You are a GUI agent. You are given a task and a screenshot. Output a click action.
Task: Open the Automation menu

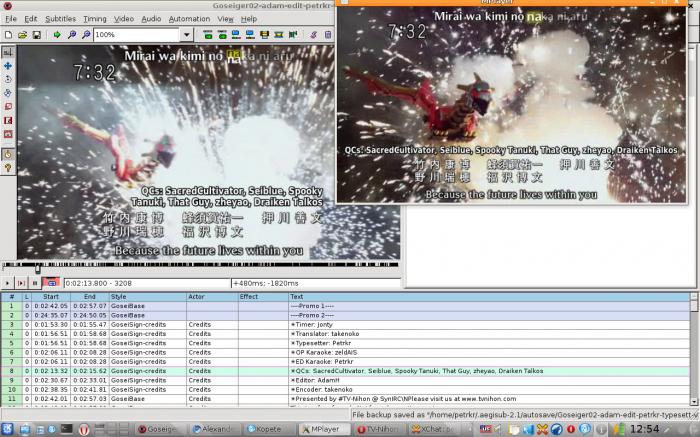[x=189, y=19]
